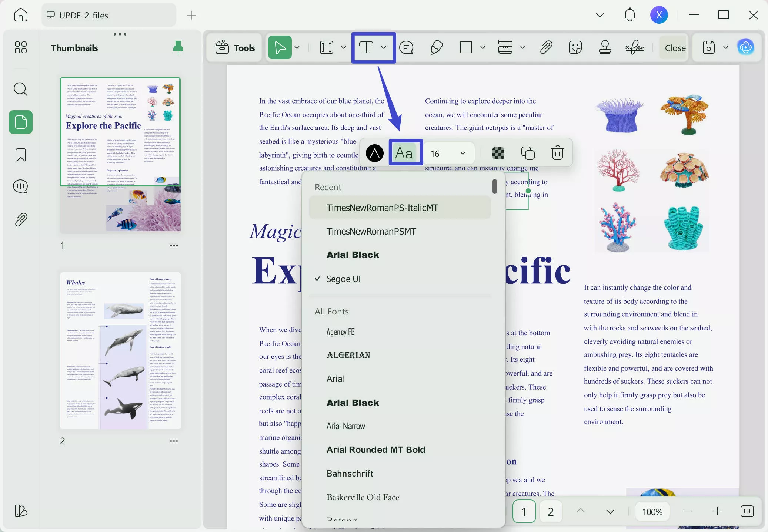The height and width of the screenshot is (532, 768).
Task: Go to page 2 button
Action: pyautogui.click(x=550, y=512)
